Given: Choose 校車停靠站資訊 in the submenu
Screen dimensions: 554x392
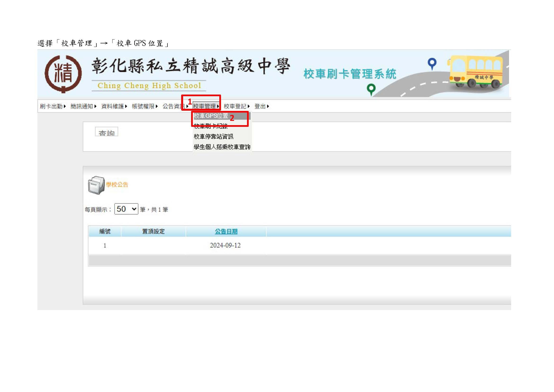Looking at the screenshot, I should coord(214,137).
